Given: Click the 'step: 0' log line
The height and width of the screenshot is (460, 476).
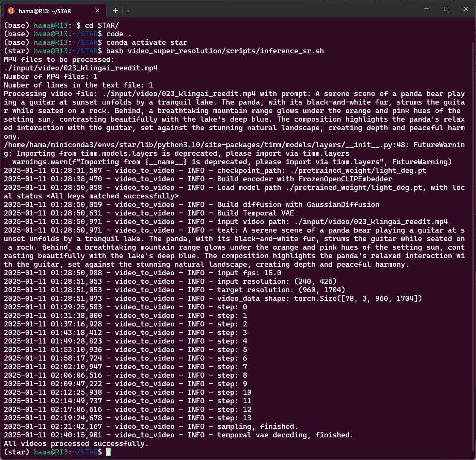Looking at the screenshot, I should (126, 307).
